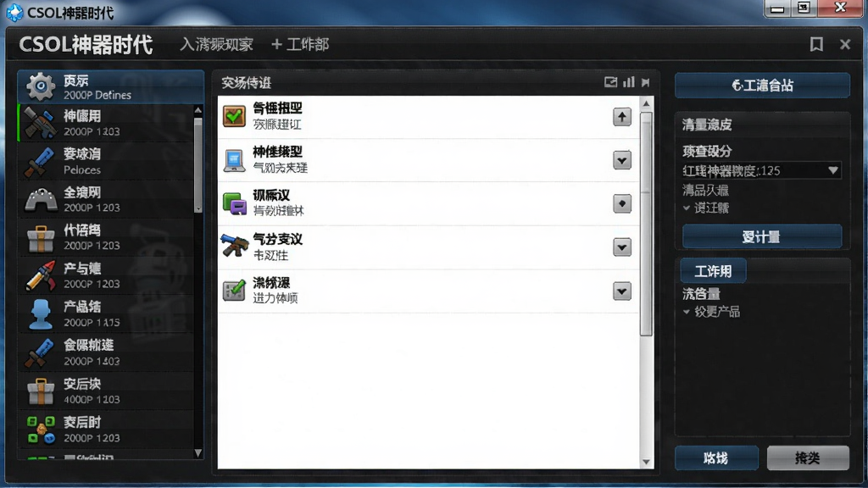Viewport: 868px width, 488px height.
Task: Click the blue button below the chevron option
Action: (762, 237)
